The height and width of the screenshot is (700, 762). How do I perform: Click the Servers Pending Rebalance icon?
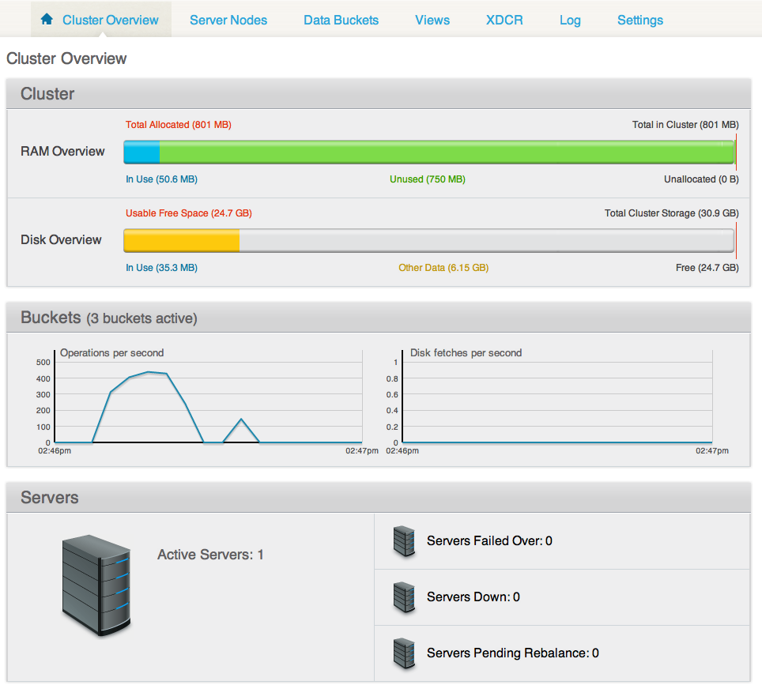click(404, 653)
